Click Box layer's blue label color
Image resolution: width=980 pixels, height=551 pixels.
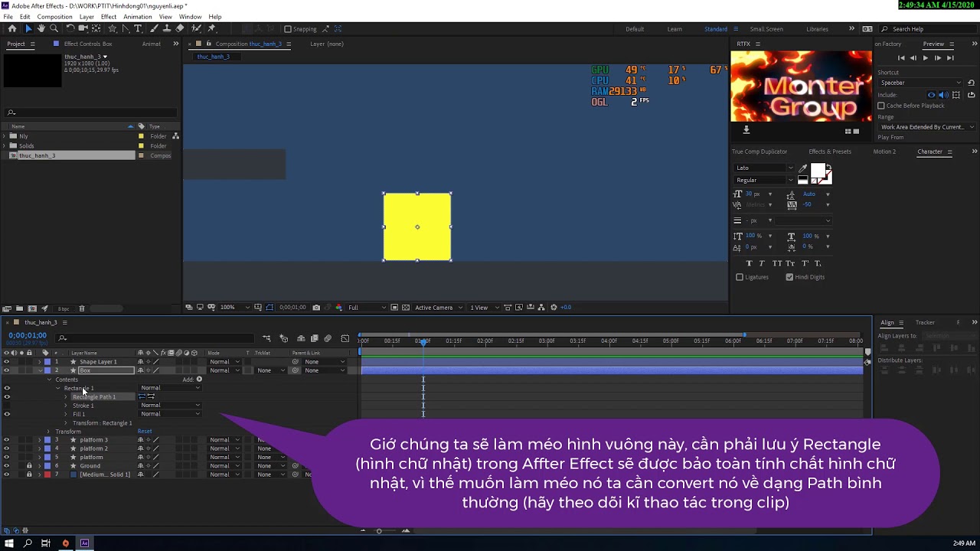(x=47, y=370)
